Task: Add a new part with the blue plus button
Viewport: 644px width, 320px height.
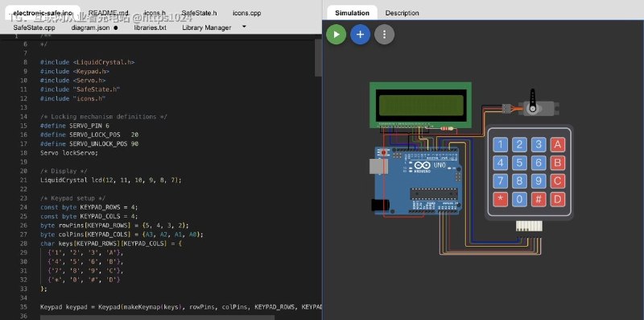Action: (x=360, y=35)
